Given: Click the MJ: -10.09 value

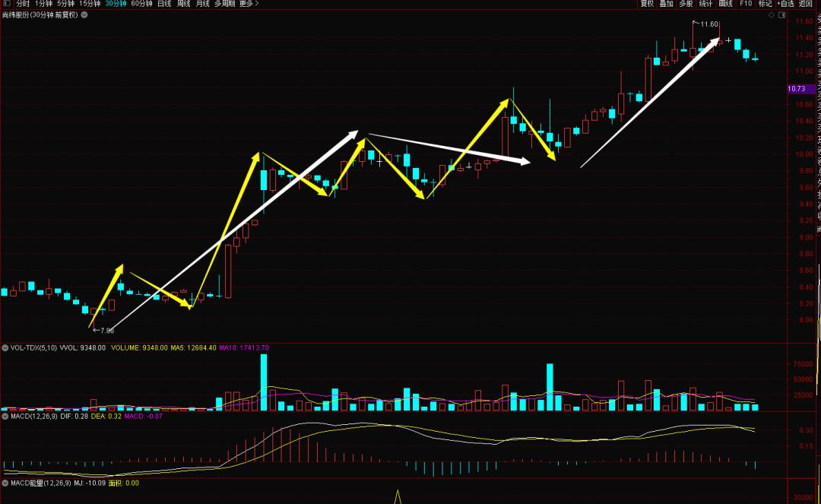Looking at the screenshot, I should point(90,483).
